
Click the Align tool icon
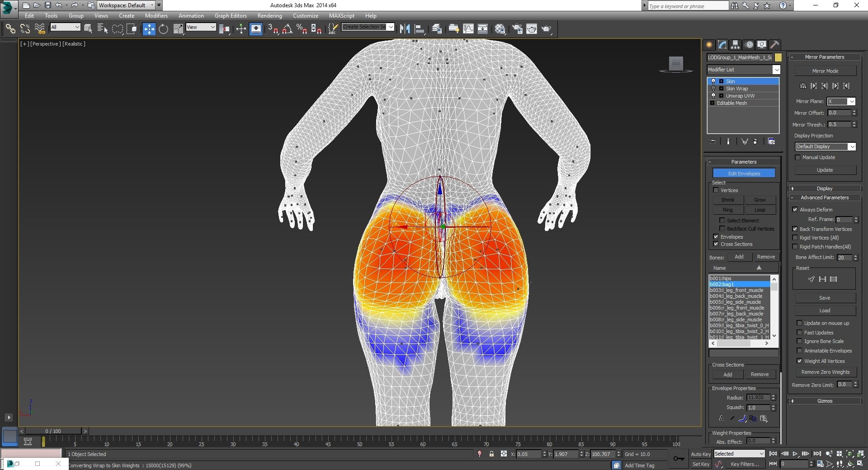click(x=420, y=29)
